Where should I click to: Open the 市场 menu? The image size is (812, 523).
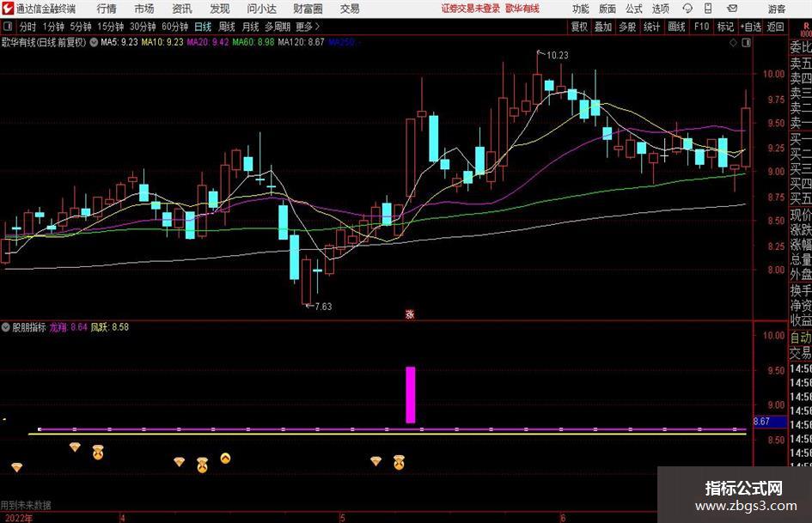coord(144,9)
